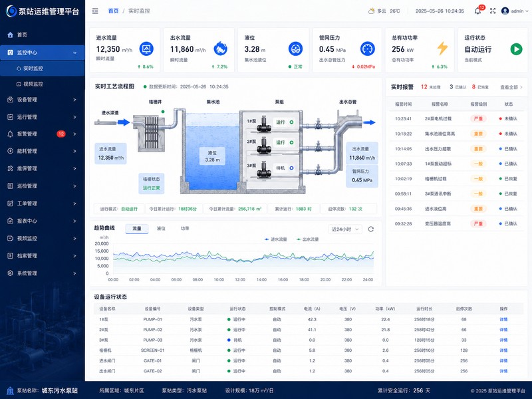Viewport: 532px width, 399px height.
Task: Click the lightning bolt 总有功功率 icon
Action: point(442,49)
